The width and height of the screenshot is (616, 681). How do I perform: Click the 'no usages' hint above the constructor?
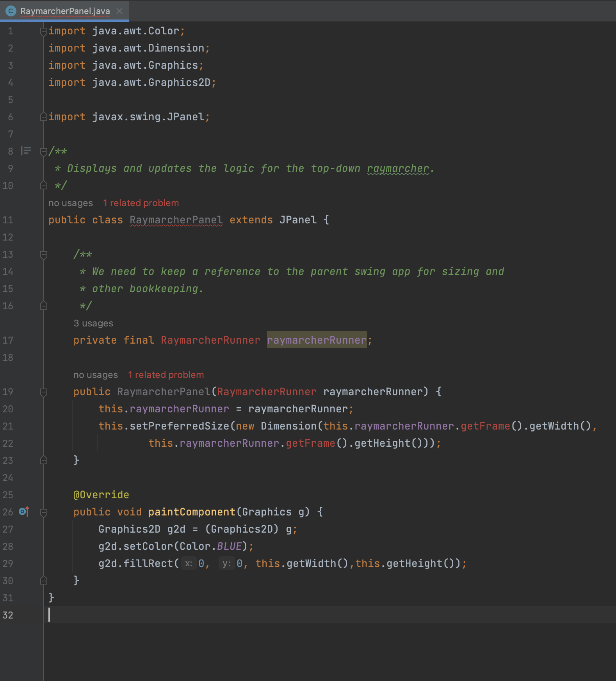pyautogui.click(x=96, y=375)
